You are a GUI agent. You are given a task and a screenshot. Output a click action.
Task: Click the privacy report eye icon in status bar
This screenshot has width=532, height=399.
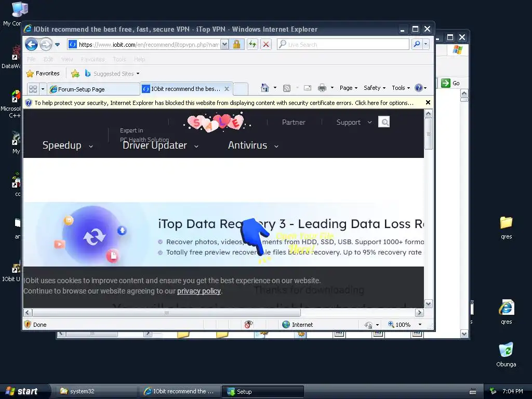[248, 324]
